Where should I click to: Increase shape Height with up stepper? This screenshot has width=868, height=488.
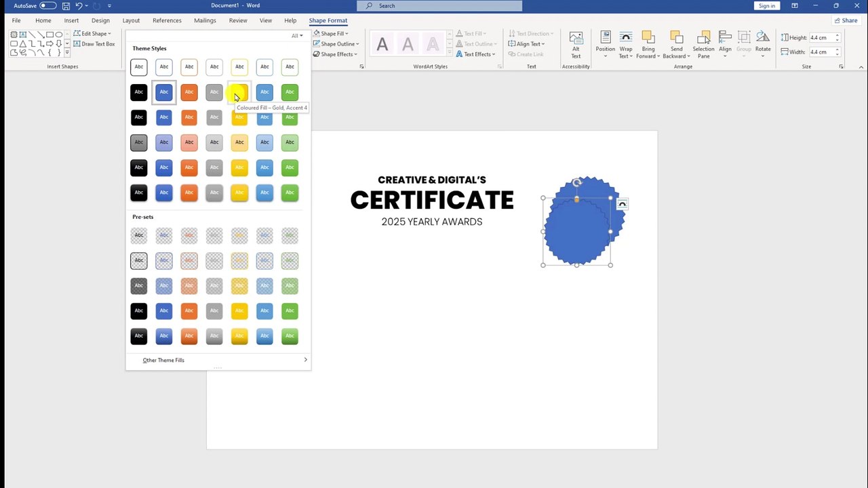[837, 36]
